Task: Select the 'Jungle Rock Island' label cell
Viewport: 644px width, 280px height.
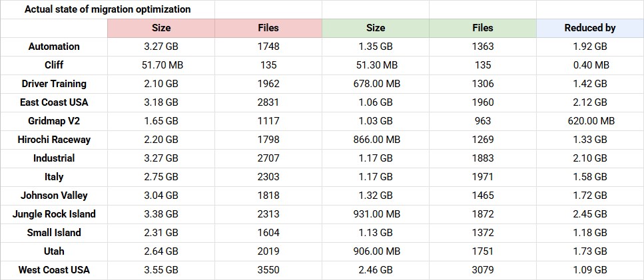Action: coord(54,214)
